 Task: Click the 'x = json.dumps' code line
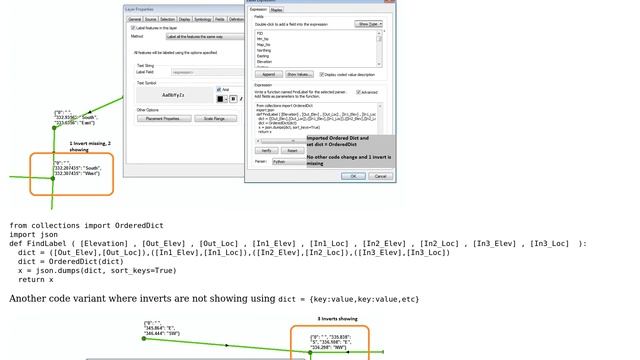tap(97, 270)
